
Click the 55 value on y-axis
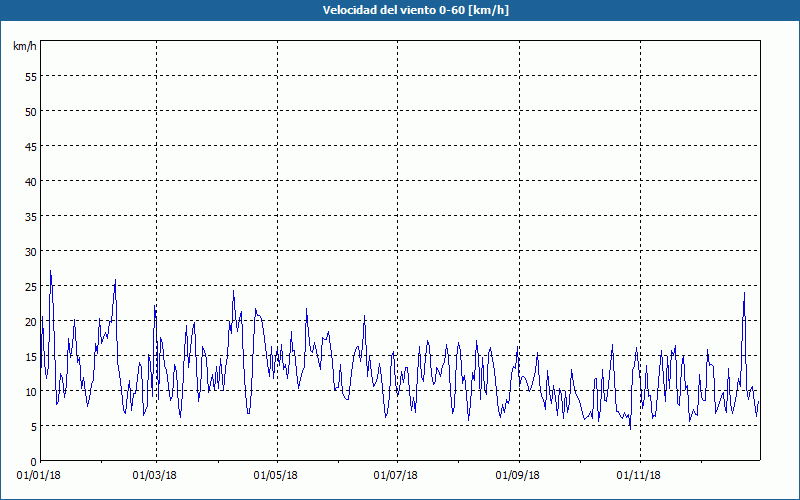coord(31,77)
